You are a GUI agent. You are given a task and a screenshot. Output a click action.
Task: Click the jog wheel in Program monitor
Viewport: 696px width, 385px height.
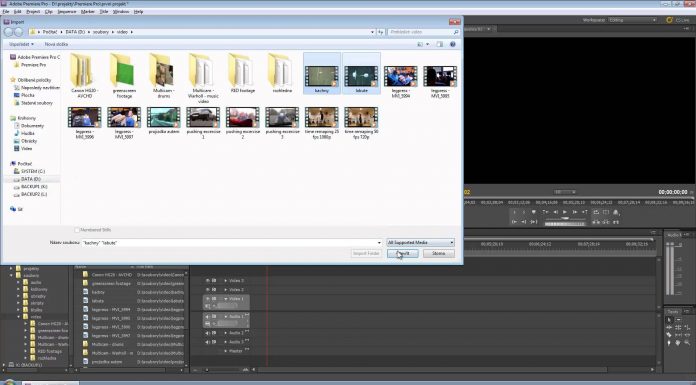(x=565, y=224)
